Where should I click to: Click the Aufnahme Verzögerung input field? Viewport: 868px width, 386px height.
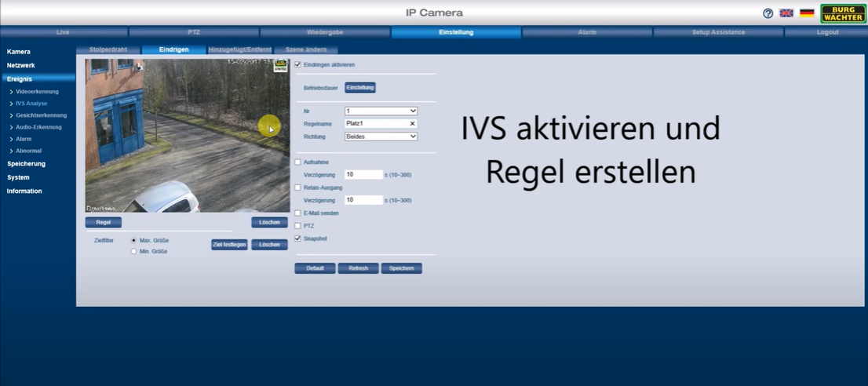[363, 174]
